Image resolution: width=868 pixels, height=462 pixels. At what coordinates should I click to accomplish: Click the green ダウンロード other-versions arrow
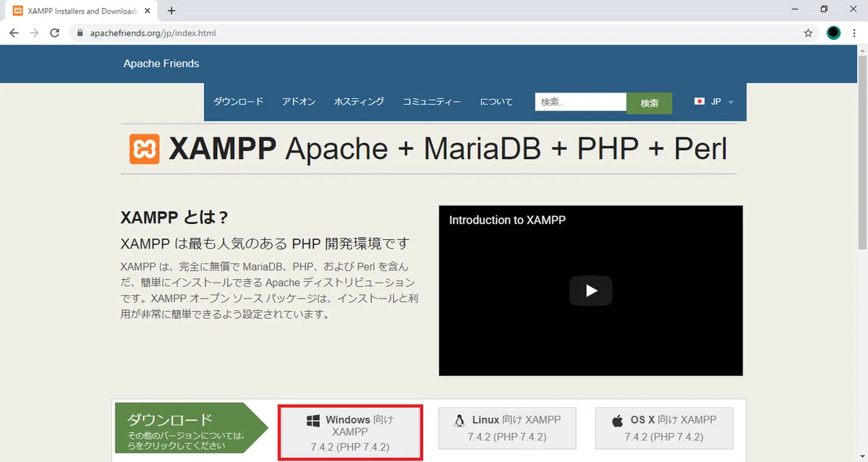pos(192,429)
